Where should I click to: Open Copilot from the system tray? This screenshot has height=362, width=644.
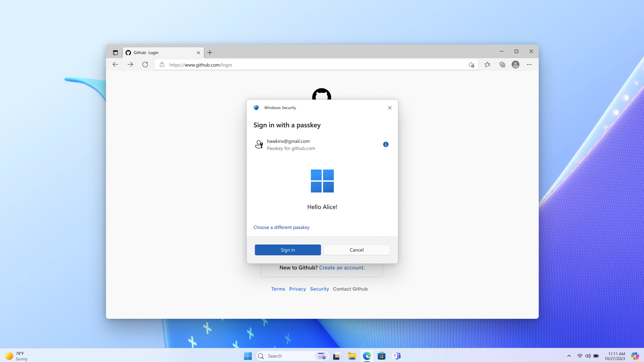(634, 356)
